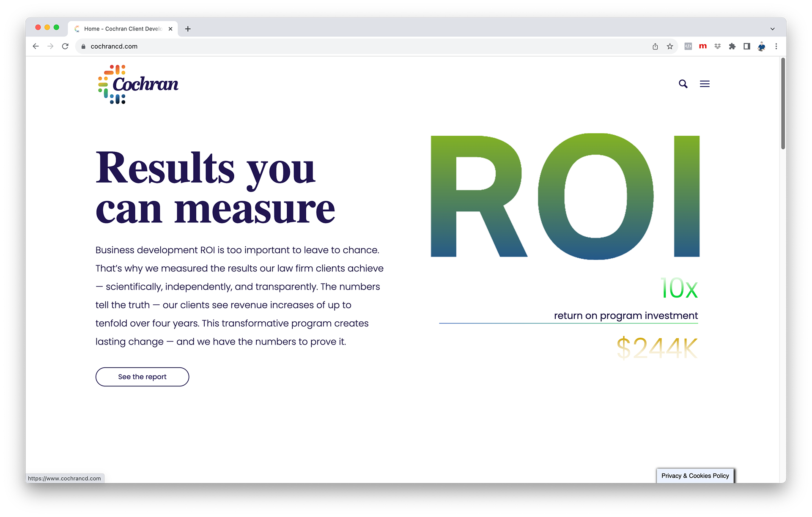Bookmark this page with star icon
The height and width of the screenshot is (517, 812).
pyautogui.click(x=670, y=47)
